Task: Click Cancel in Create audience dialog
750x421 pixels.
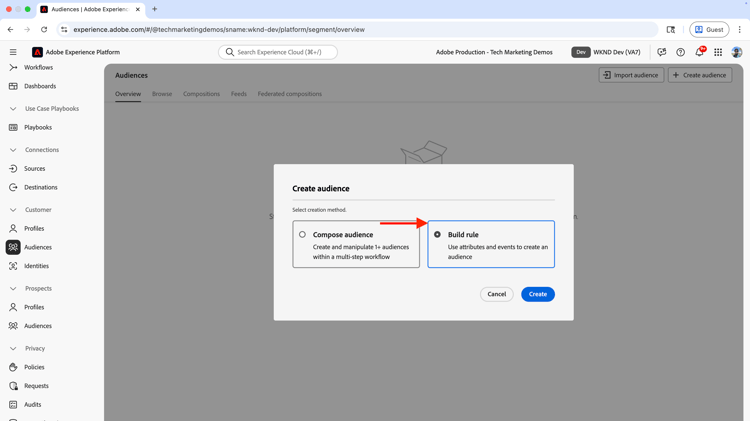Action: click(x=496, y=294)
